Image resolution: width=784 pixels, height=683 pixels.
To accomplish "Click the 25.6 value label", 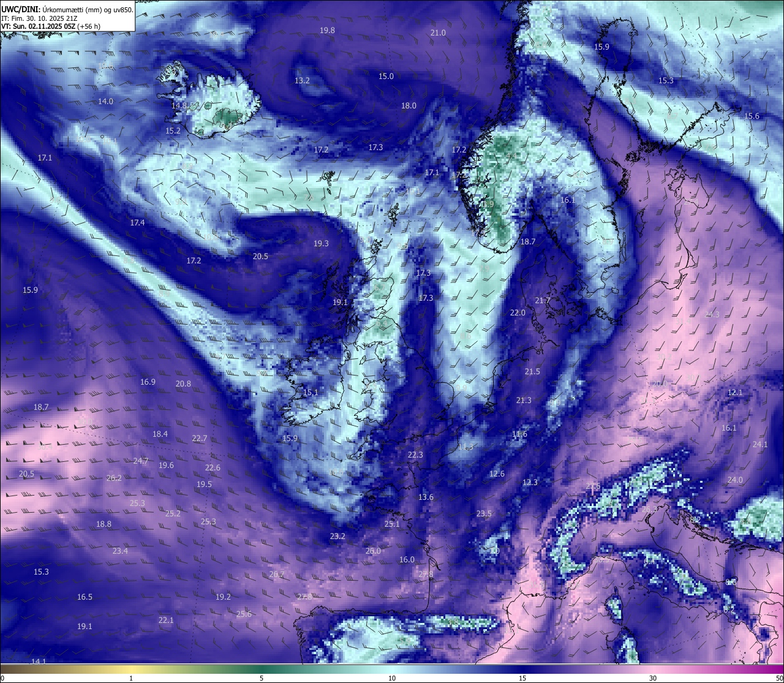I will pyautogui.click(x=244, y=614).
